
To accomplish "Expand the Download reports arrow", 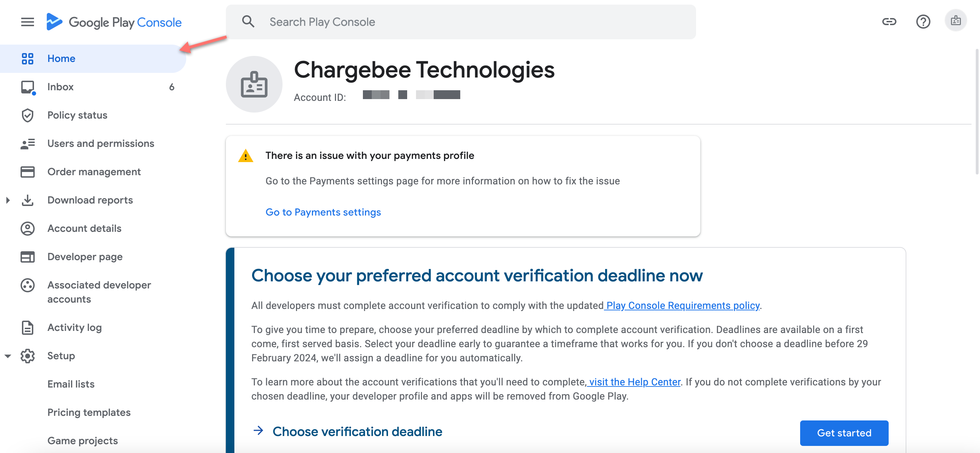I will tap(8, 200).
